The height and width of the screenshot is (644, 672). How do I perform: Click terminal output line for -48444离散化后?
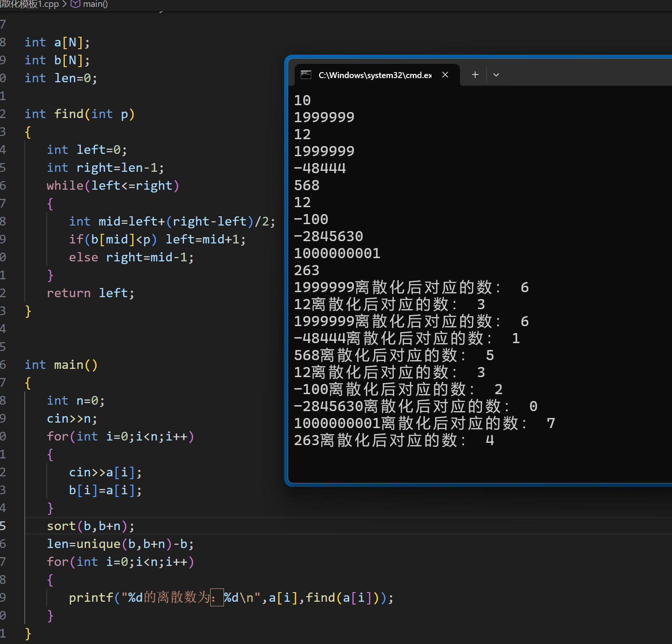pyautogui.click(x=407, y=338)
